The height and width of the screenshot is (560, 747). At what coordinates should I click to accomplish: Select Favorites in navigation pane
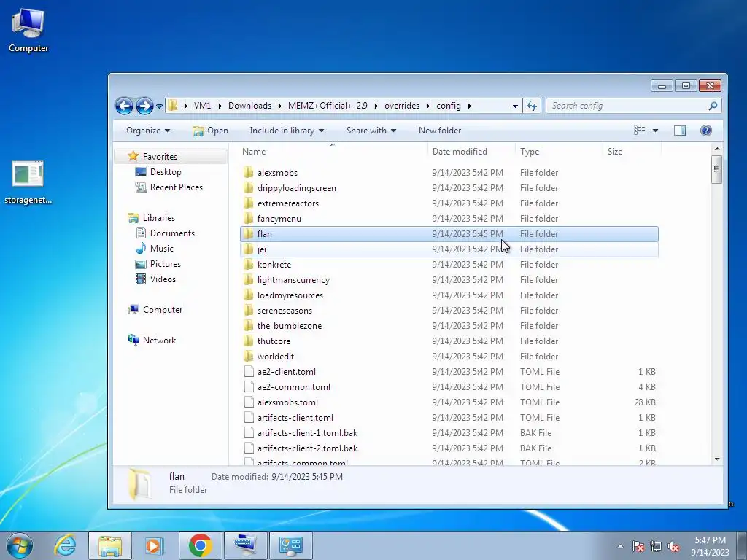click(x=160, y=157)
